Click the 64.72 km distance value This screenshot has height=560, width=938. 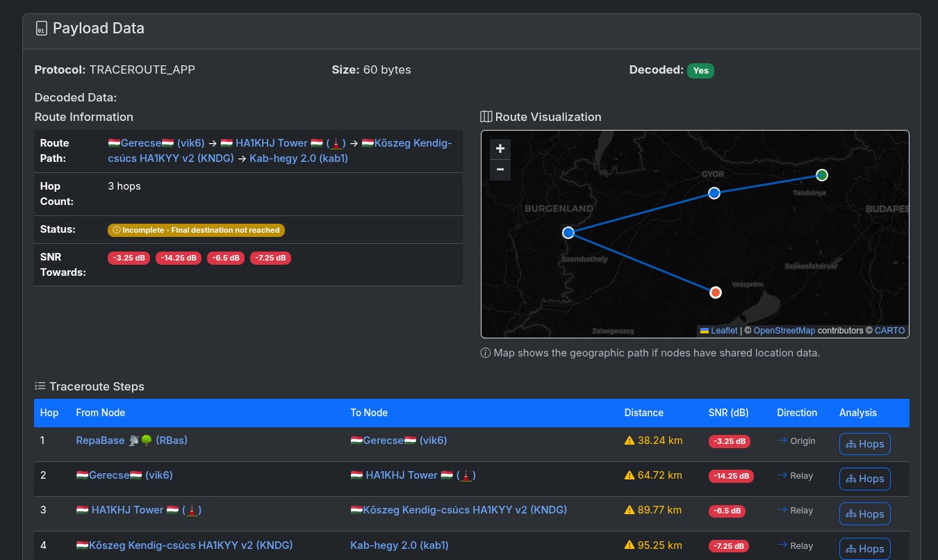pos(660,475)
